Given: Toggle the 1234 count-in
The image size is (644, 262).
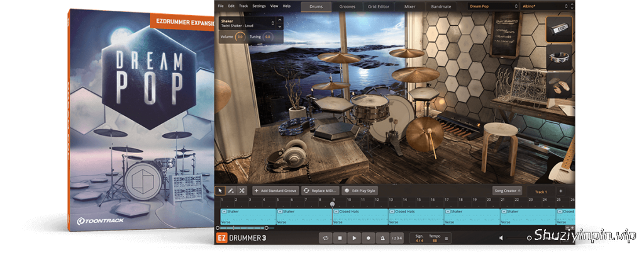Looking at the screenshot, I should [x=397, y=238].
